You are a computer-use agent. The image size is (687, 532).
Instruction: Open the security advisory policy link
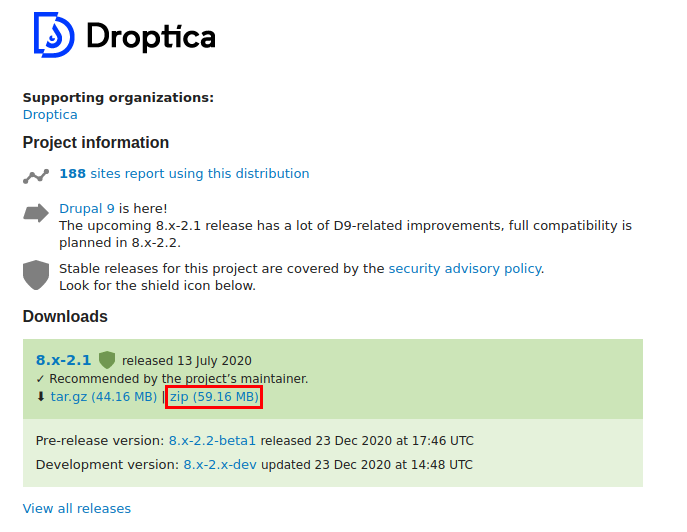tap(464, 269)
